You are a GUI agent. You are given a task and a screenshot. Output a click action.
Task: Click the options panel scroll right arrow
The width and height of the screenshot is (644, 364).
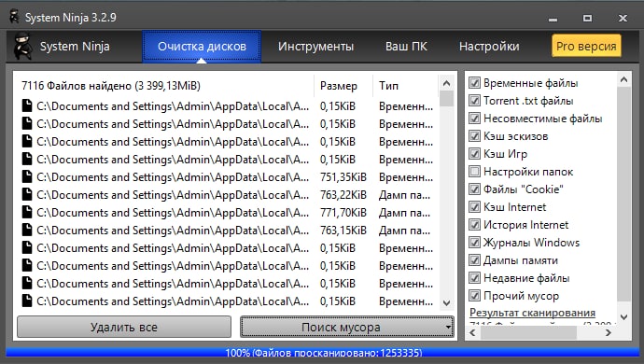coord(609,332)
